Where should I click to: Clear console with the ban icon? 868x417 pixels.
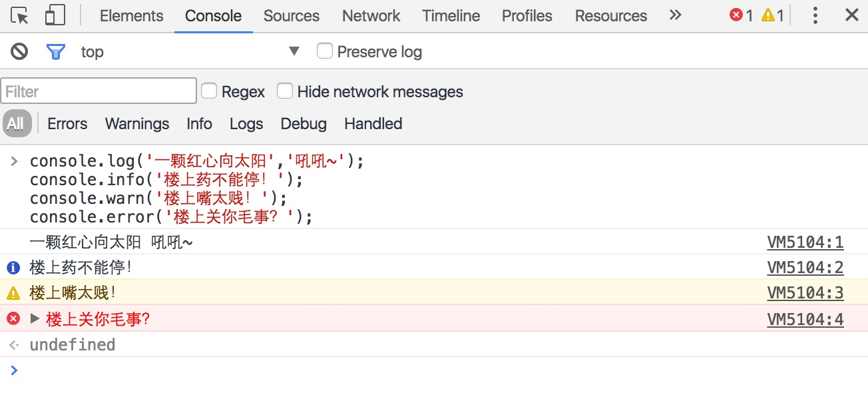19,51
